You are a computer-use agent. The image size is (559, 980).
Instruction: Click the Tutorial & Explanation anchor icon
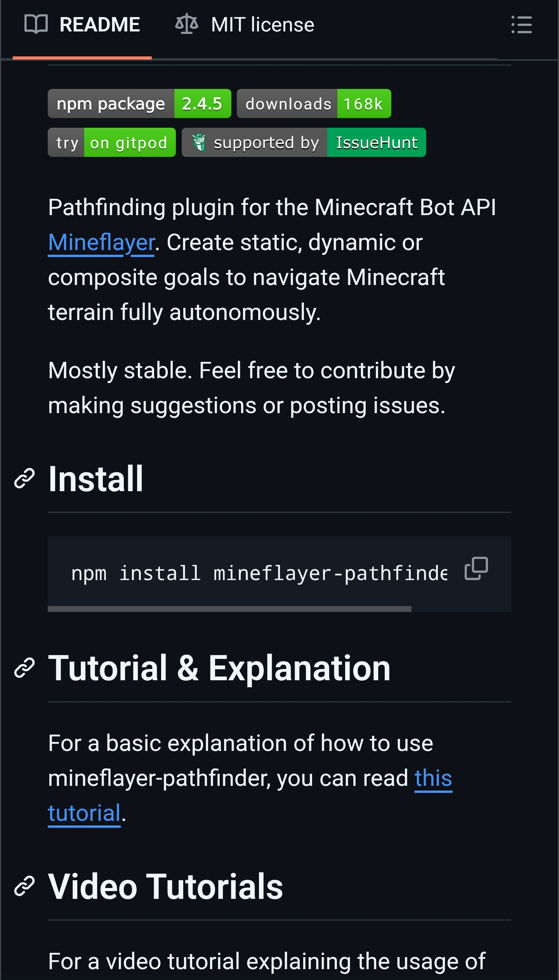click(24, 668)
